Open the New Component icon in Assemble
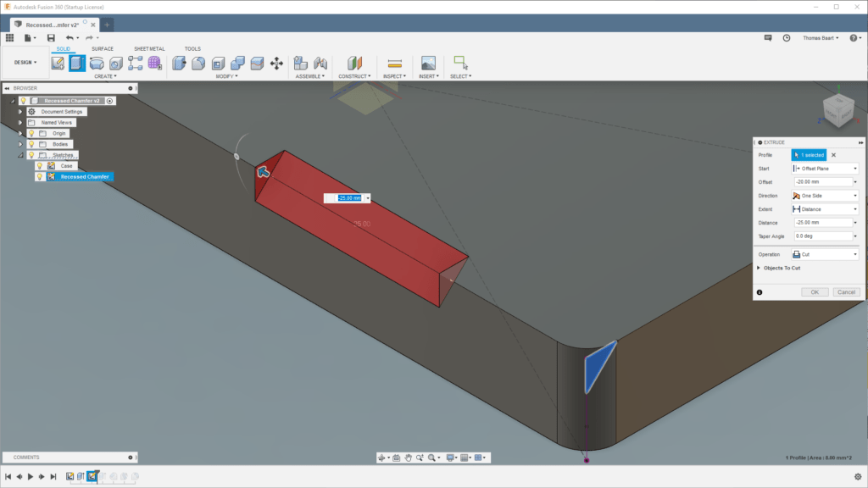Viewport: 868px width, 488px height. coord(298,64)
